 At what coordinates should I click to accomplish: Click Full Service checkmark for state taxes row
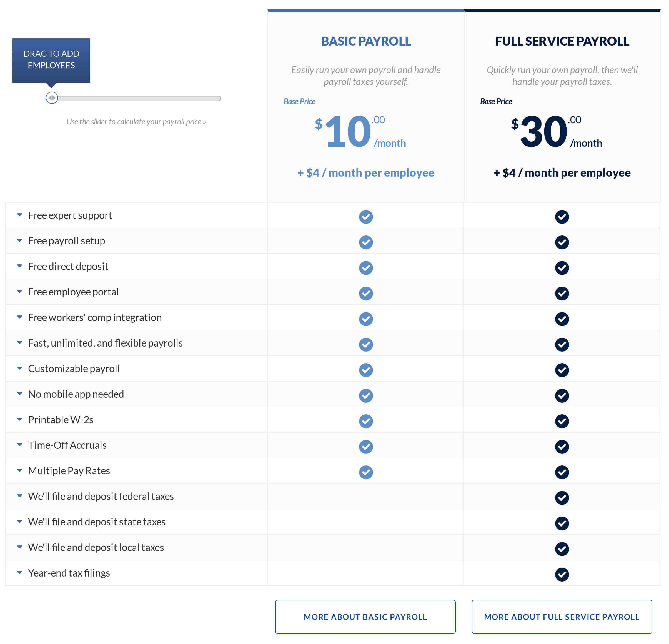pyautogui.click(x=562, y=523)
